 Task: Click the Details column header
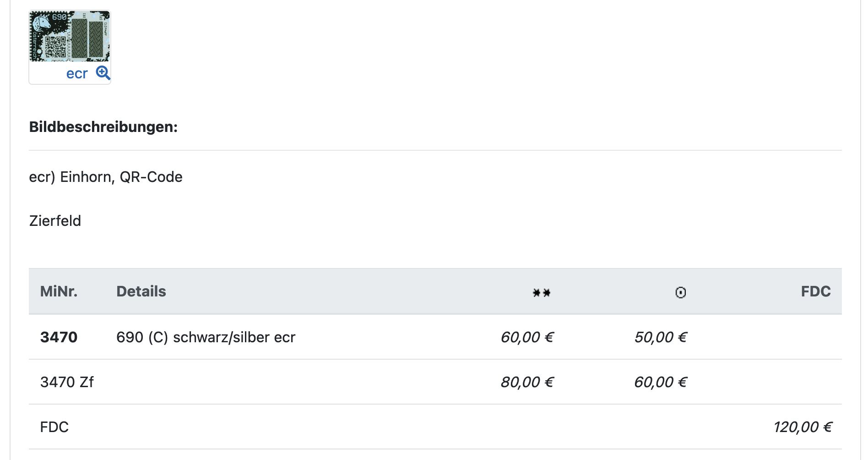click(x=141, y=291)
